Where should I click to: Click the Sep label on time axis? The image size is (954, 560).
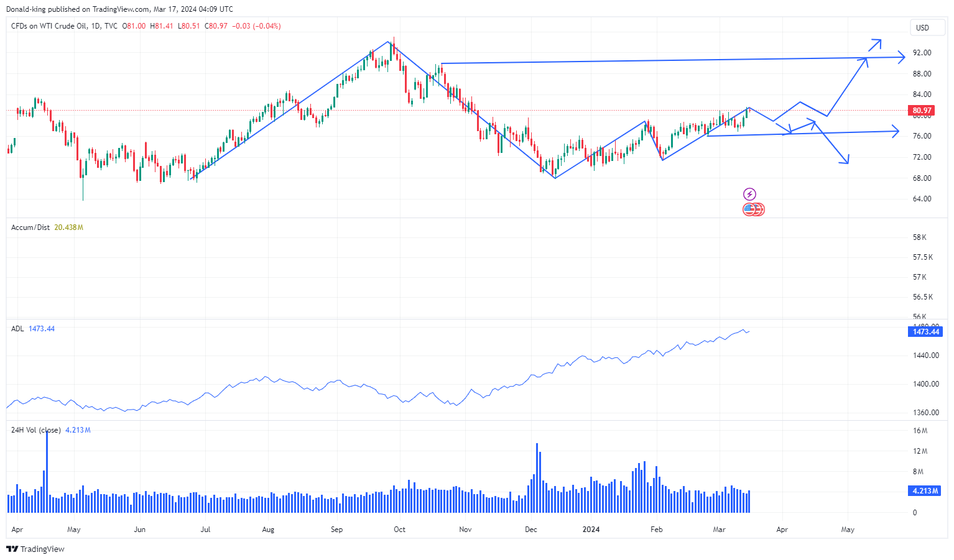point(336,530)
